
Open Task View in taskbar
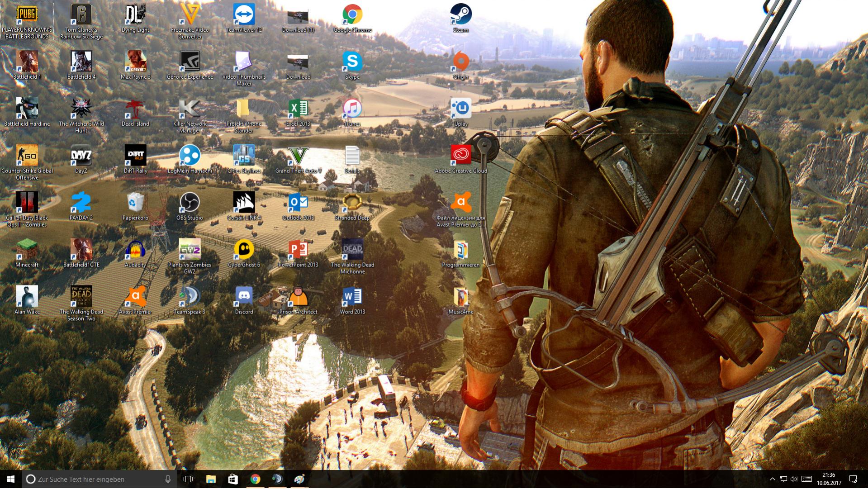[188, 480]
